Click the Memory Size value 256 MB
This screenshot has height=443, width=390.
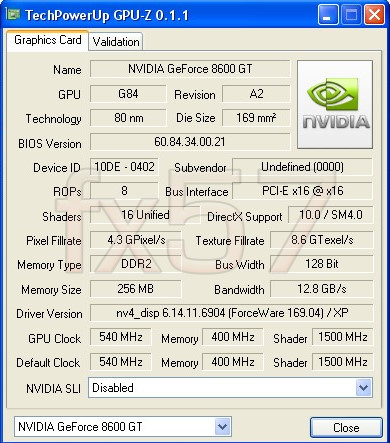(x=136, y=289)
